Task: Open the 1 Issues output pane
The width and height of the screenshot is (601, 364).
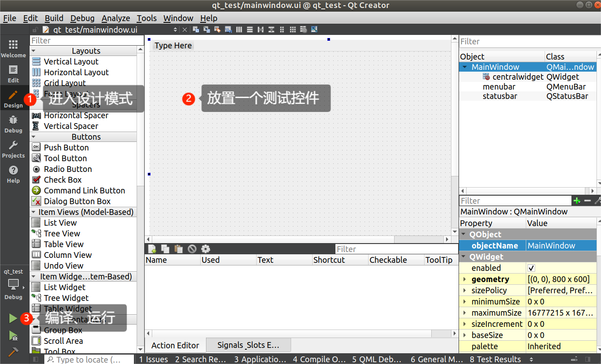Action: [154, 359]
